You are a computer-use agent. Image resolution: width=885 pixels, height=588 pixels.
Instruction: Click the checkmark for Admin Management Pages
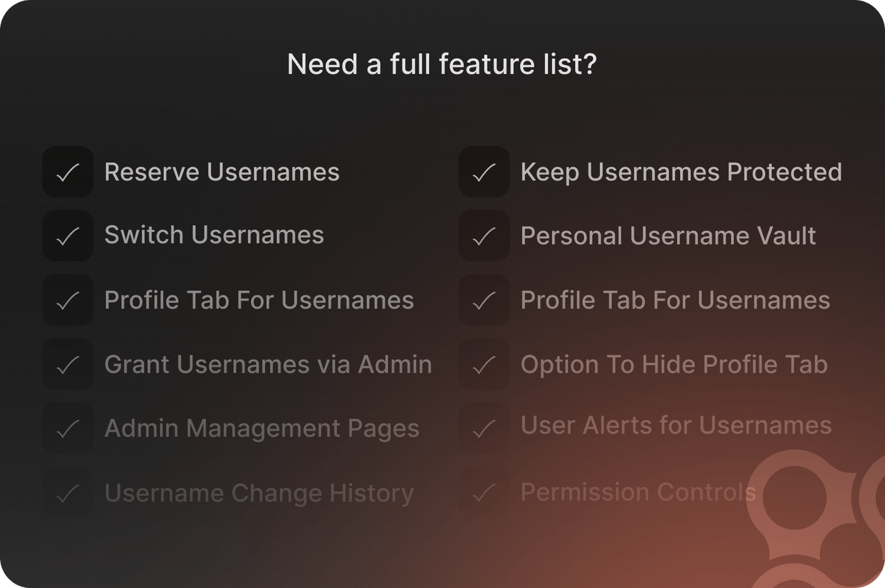[68, 429]
